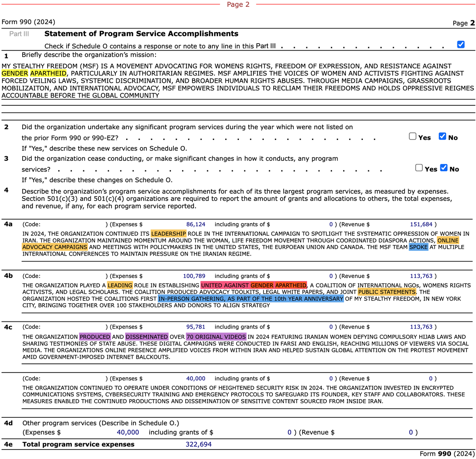Click the Form 990 (2024) footer text
Viewport: 476px width, 459px height.
[x=447, y=453]
